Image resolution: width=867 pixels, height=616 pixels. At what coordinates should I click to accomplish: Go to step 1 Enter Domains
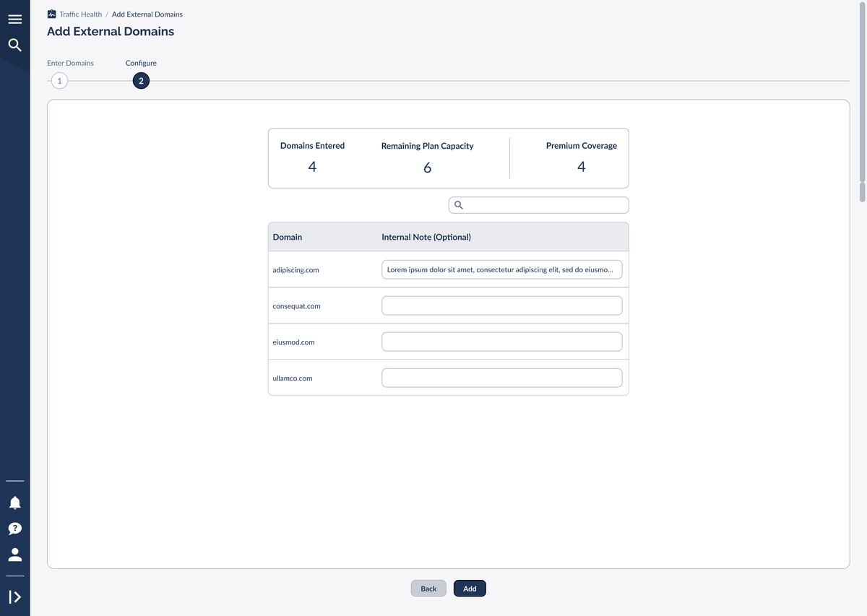(59, 81)
